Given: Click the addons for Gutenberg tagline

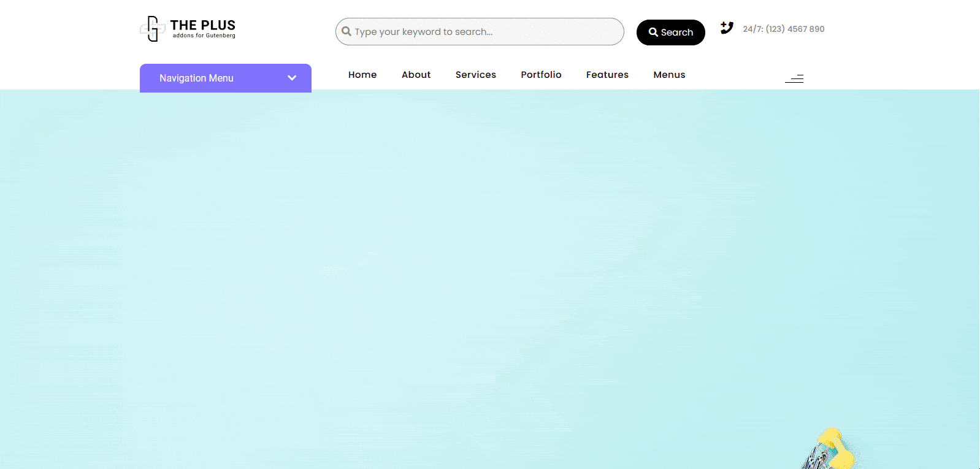Looking at the screenshot, I should point(204,36).
